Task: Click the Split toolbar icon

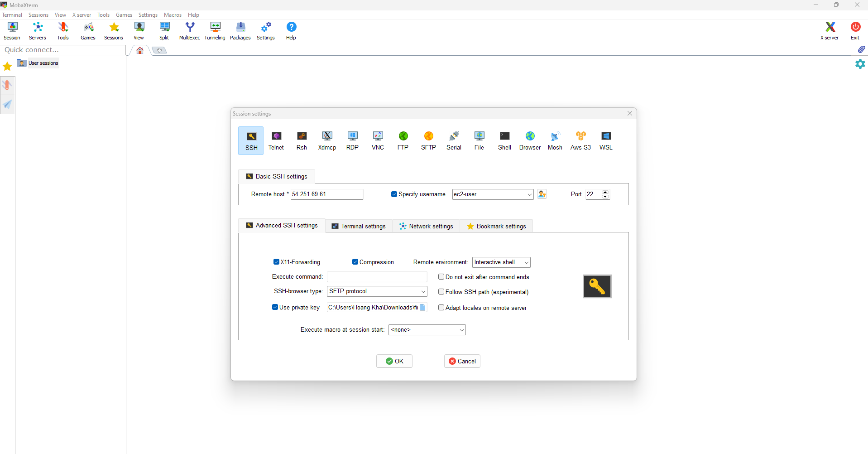Action: pos(164,31)
